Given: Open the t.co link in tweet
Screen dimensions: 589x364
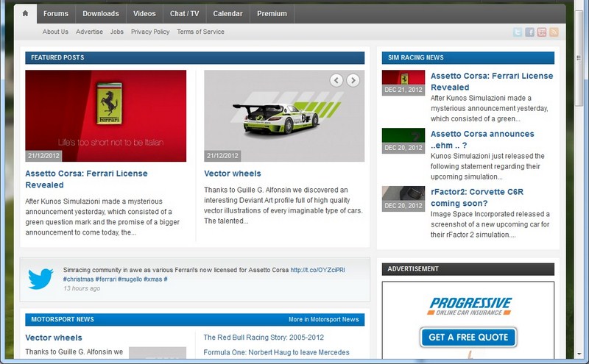Looking at the screenshot, I should (317, 270).
